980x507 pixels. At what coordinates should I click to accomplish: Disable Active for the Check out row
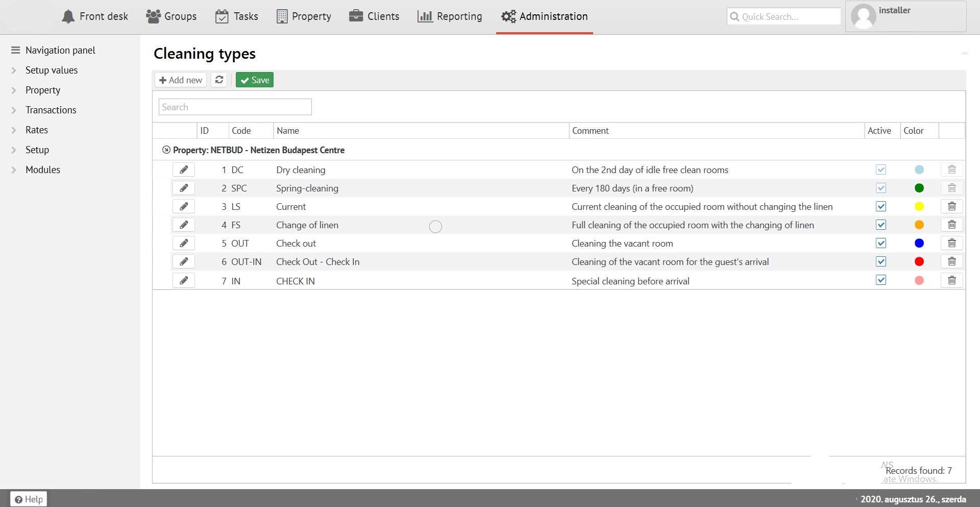point(881,243)
